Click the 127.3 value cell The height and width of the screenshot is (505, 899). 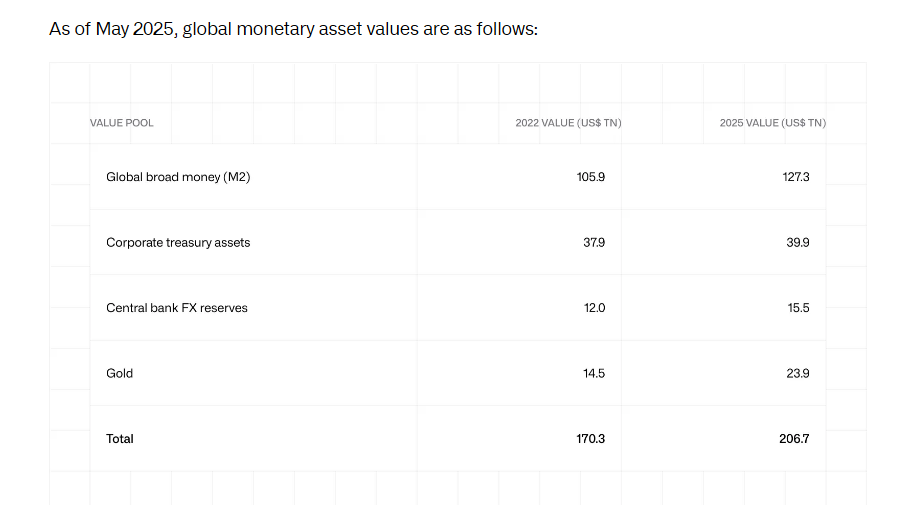[x=798, y=177]
